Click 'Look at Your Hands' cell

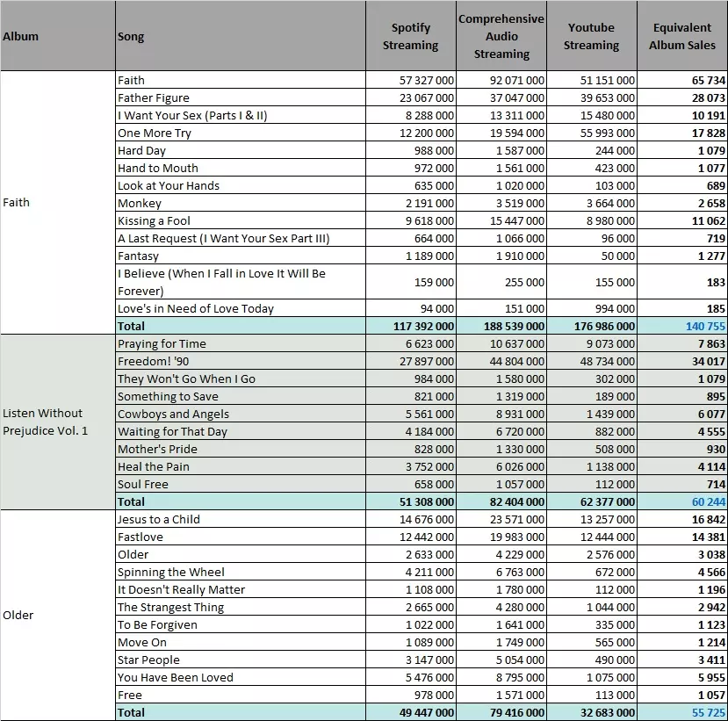241,185
